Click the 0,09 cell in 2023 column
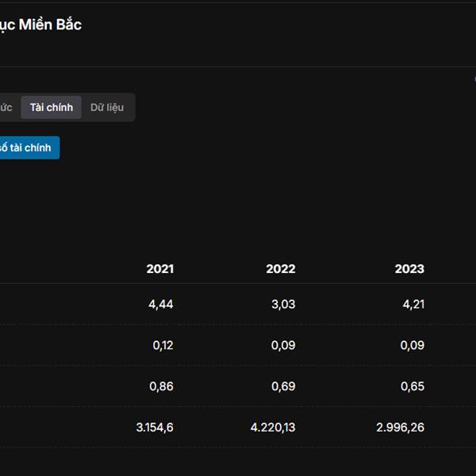476x476 pixels. pyautogui.click(x=411, y=345)
